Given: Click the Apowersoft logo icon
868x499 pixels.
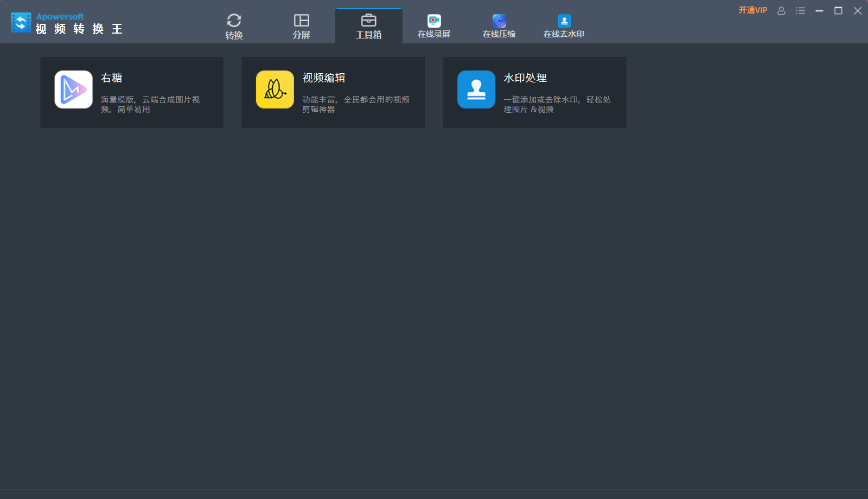Looking at the screenshot, I should tap(21, 22).
